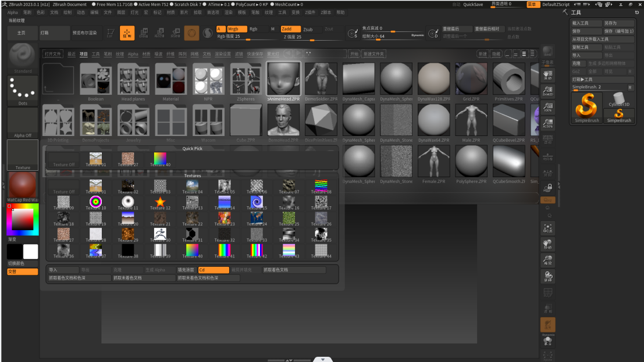Select the black secondary color swatch
Screen dimensions: 644x362
[x=15, y=252]
